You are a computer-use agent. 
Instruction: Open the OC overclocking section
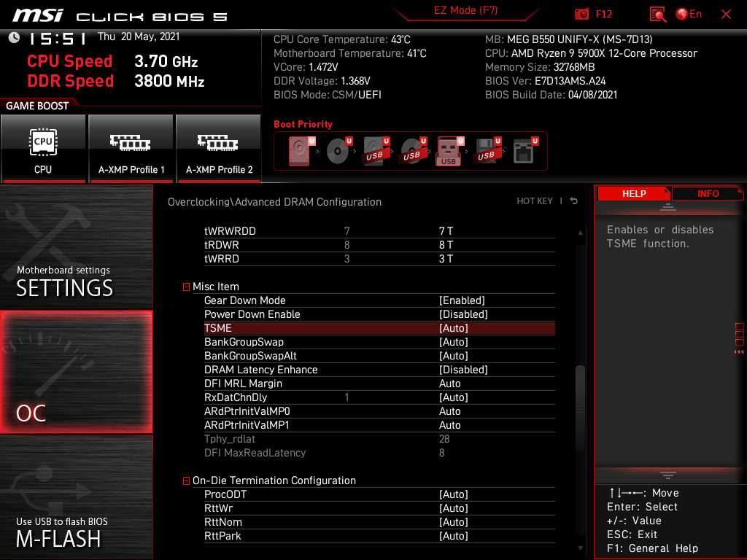pos(76,372)
